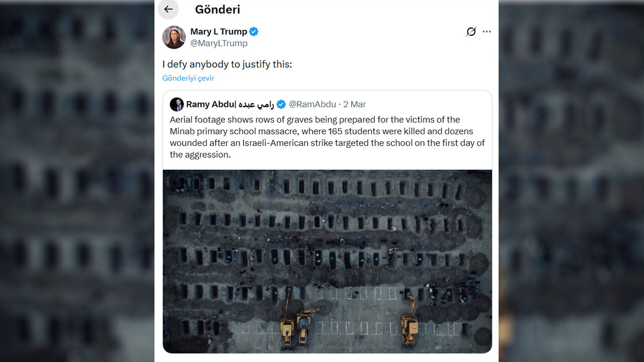This screenshot has height=362, width=644.
Task: Click Ramy Abdu's verified badge
Action: (x=281, y=105)
